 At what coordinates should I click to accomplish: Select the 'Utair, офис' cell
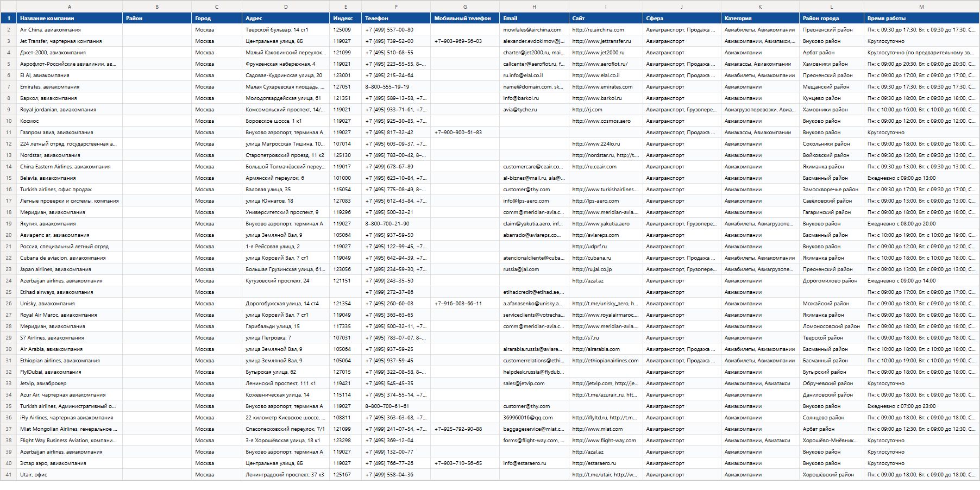(x=70, y=475)
